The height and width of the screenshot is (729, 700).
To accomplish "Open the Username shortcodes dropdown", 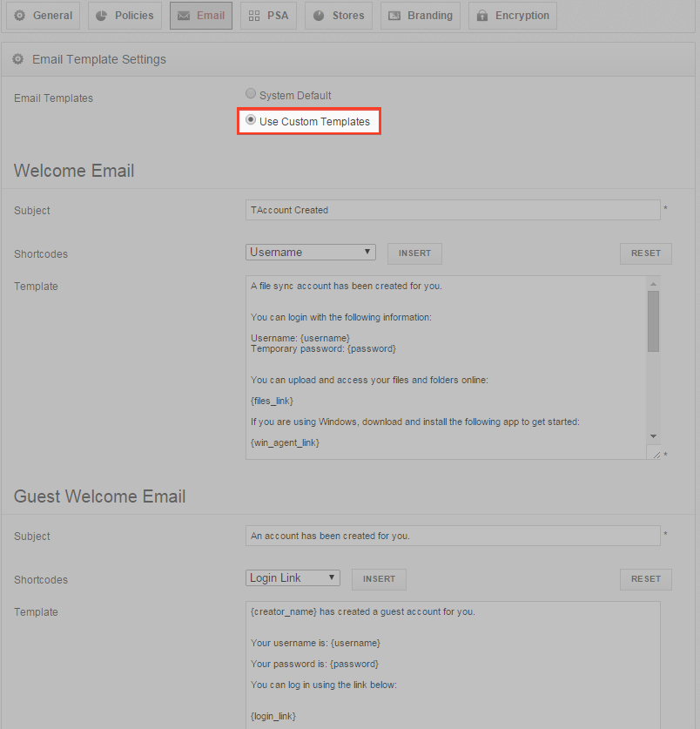I will point(311,252).
